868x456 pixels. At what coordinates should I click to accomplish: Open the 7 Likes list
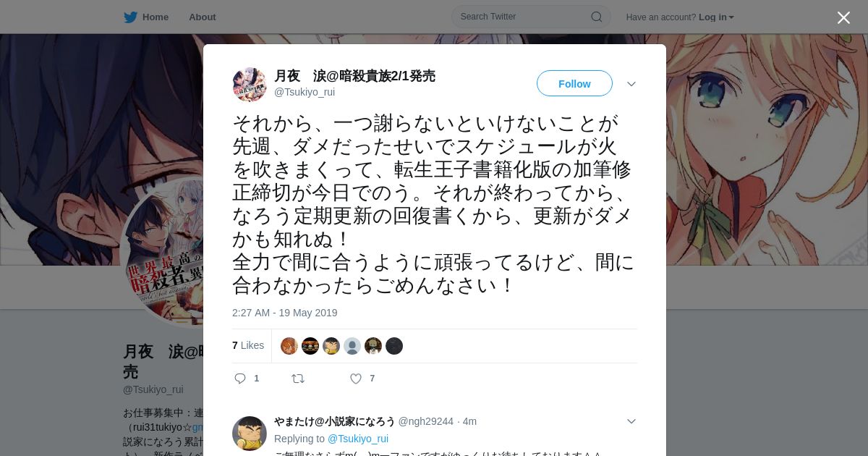pyautogui.click(x=248, y=345)
